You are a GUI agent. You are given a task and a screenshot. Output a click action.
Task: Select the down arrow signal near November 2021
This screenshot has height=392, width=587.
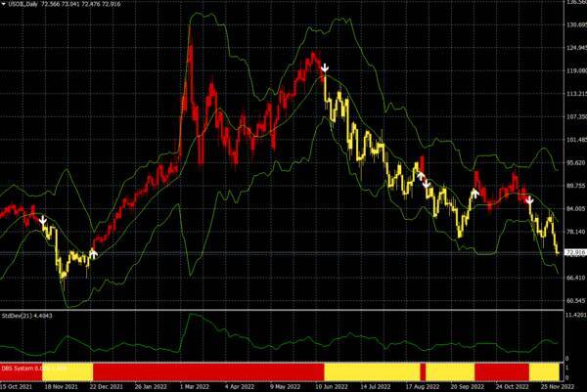click(x=43, y=221)
